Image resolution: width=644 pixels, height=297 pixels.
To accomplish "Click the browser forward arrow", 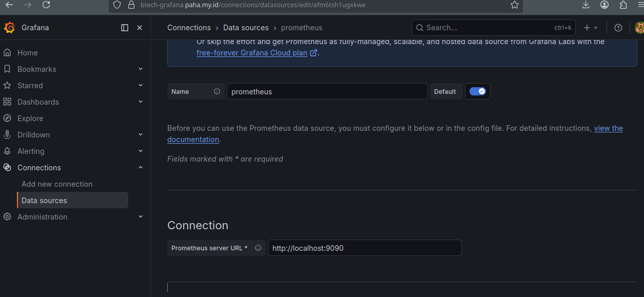I will 28,5.
